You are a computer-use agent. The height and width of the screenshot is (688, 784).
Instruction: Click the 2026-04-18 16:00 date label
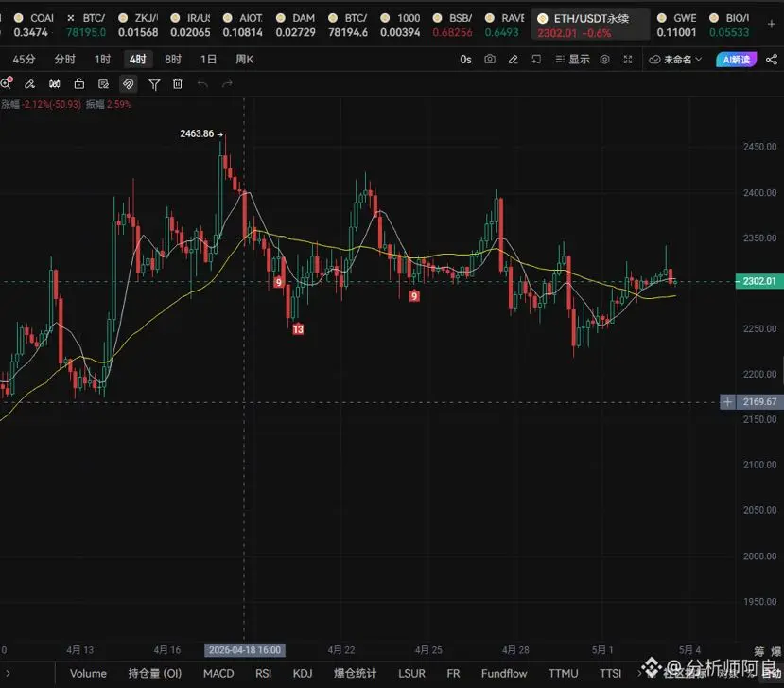245,650
